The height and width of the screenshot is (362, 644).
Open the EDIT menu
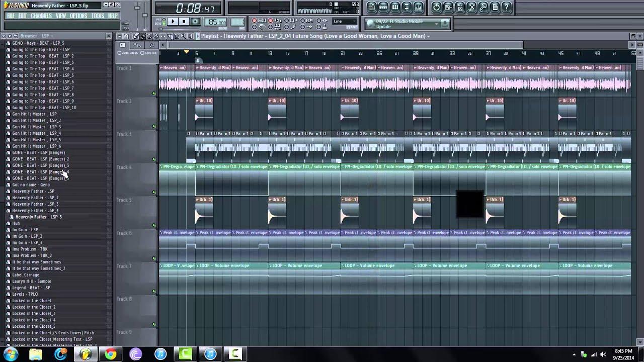click(23, 16)
